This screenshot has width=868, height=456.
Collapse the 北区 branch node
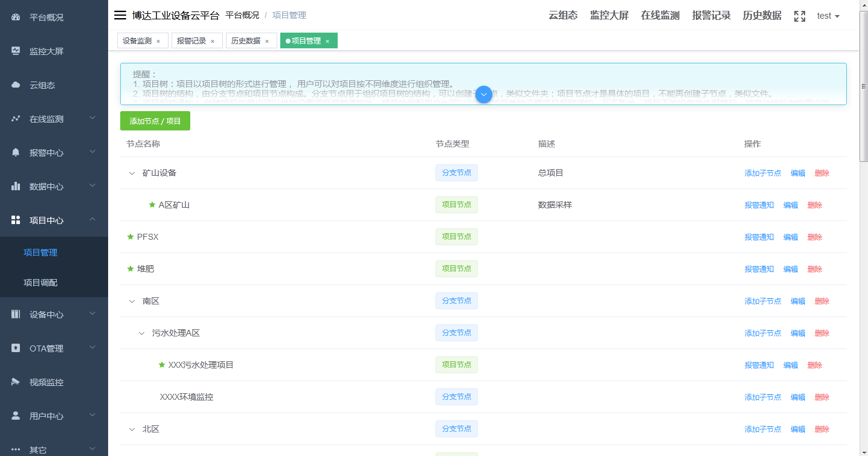pos(132,429)
